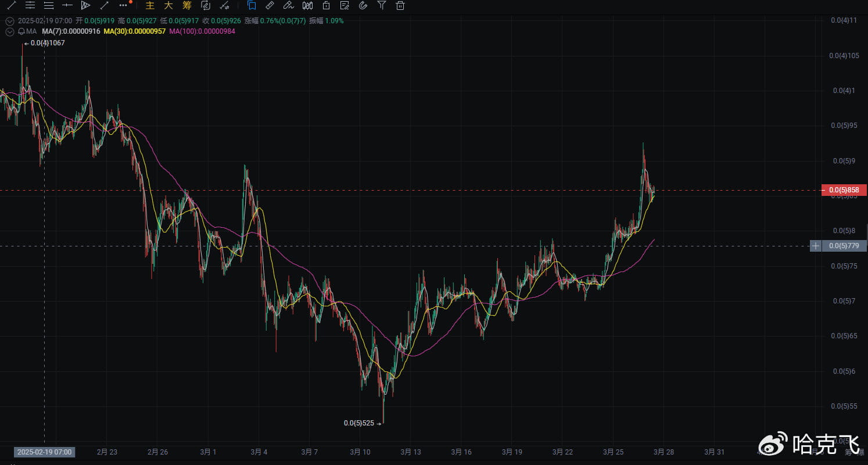Delete drawings with the trash icon
This screenshot has height=465, width=868.
400,6
